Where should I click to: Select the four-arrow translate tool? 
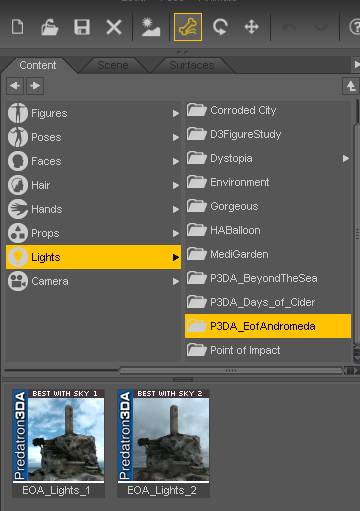tap(251, 27)
